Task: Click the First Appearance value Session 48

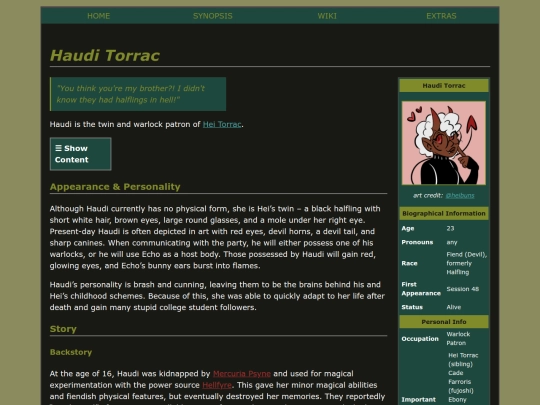Action: (x=463, y=289)
